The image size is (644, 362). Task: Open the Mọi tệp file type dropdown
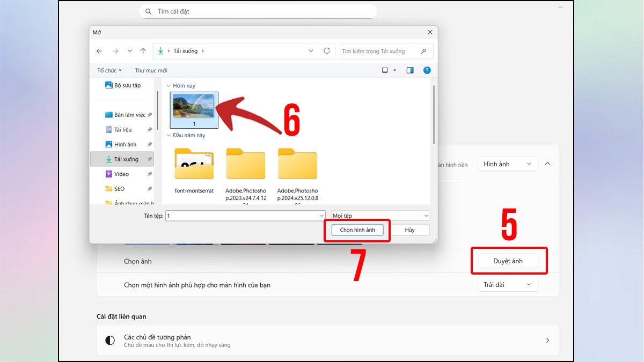[x=380, y=216]
